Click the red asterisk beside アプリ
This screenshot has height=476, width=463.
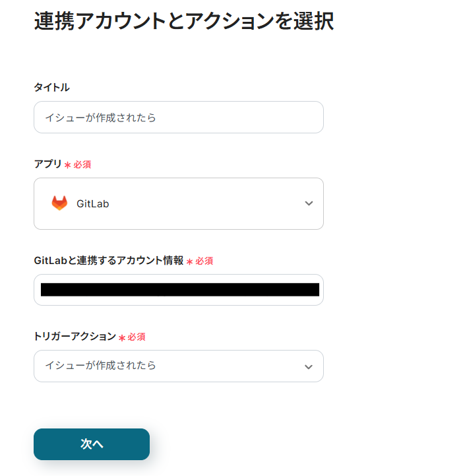[67, 165]
